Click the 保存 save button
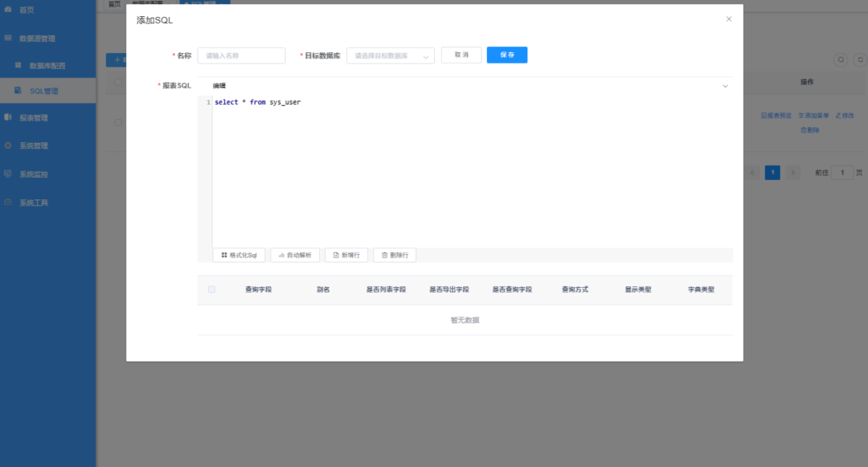Viewport: 868px width, 467px height. tap(506, 55)
